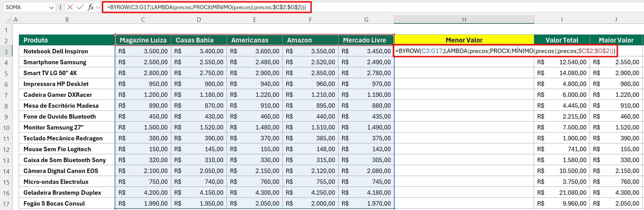Viewport: 644px width, 210px height.
Task: Click the Mercado Livre header cell
Action: (366, 40)
